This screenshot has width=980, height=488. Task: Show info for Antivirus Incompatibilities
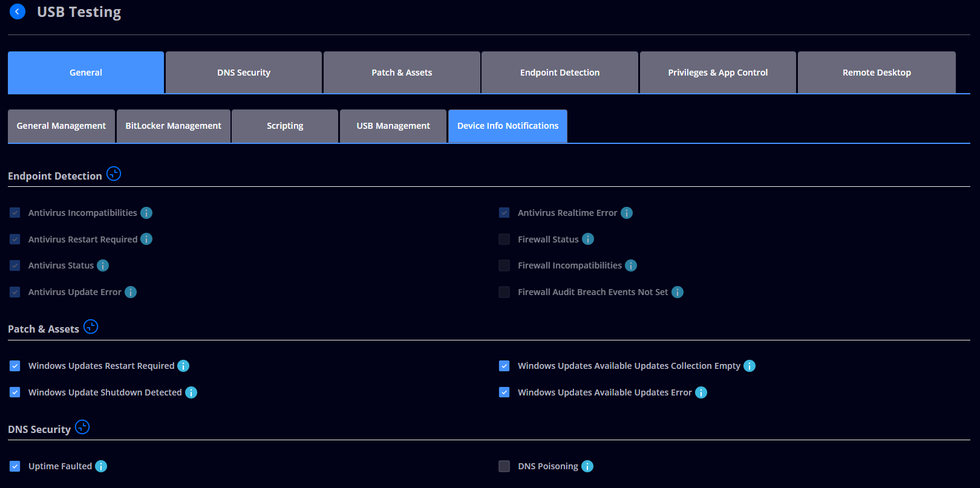click(x=146, y=213)
